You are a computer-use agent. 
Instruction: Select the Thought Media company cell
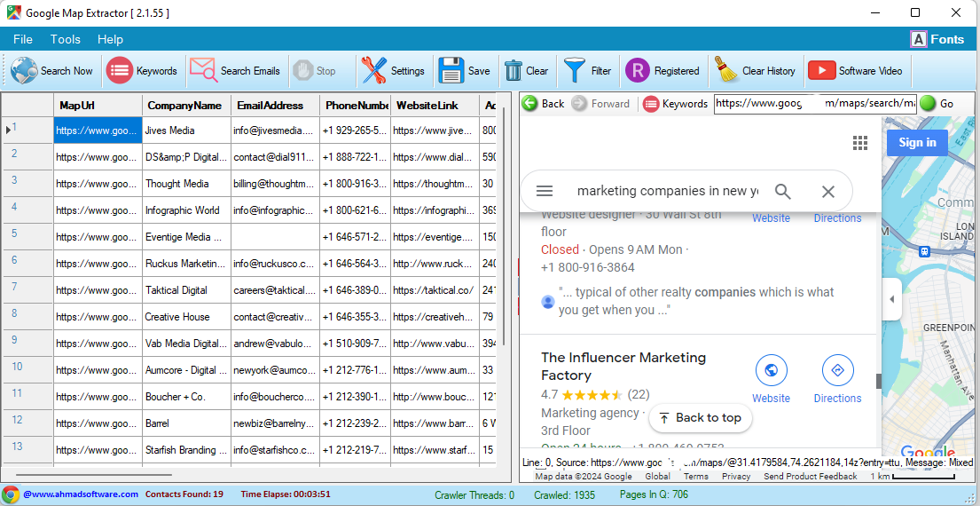click(186, 184)
